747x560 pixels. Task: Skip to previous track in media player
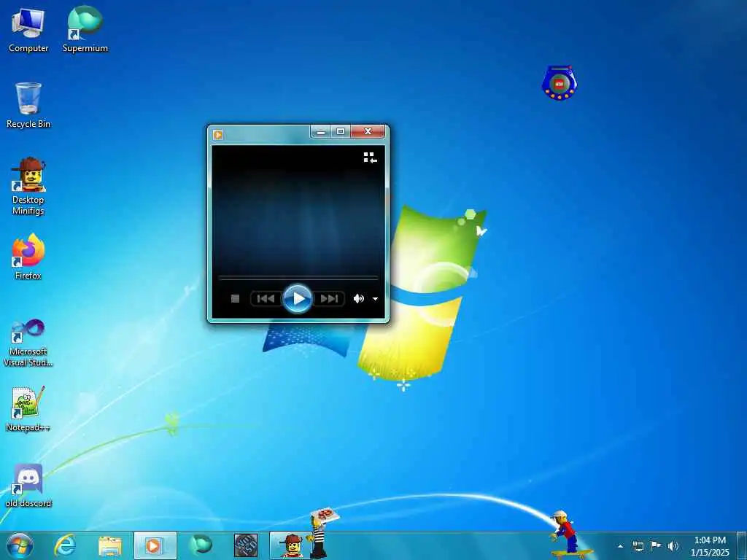pyautogui.click(x=266, y=298)
